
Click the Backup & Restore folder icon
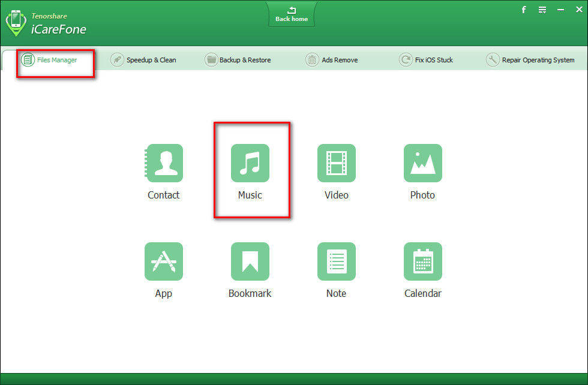click(x=211, y=59)
